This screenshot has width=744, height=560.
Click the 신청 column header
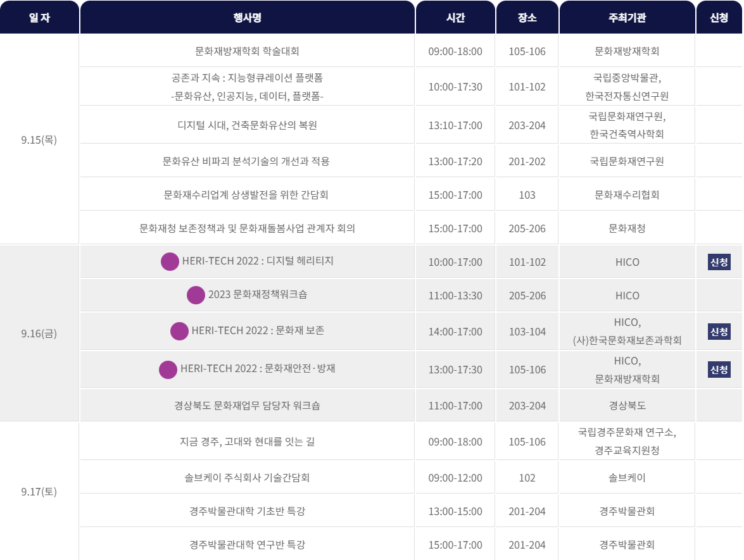click(719, 18)
